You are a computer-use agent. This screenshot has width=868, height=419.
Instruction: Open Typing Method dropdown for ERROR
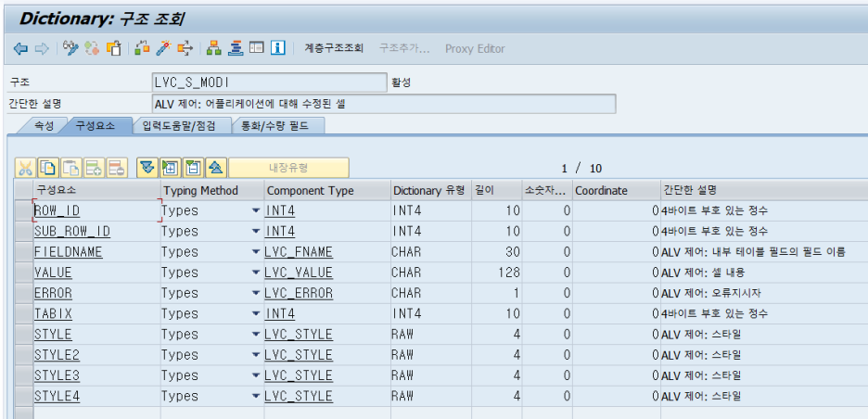[255, 293]
